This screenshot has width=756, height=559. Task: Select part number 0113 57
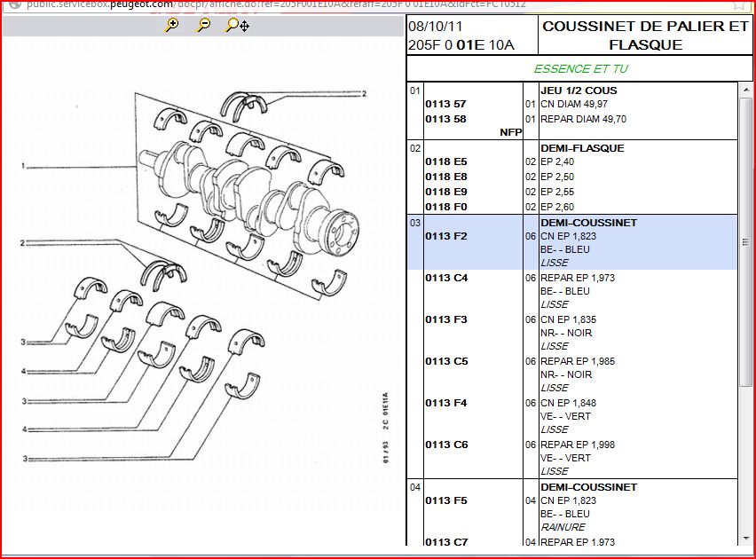pyautogui.click(x=445, y=105)
